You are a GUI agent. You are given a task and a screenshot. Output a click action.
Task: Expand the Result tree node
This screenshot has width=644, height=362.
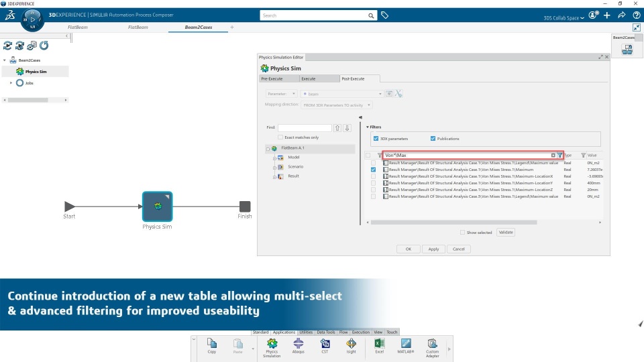click(274, 177)
